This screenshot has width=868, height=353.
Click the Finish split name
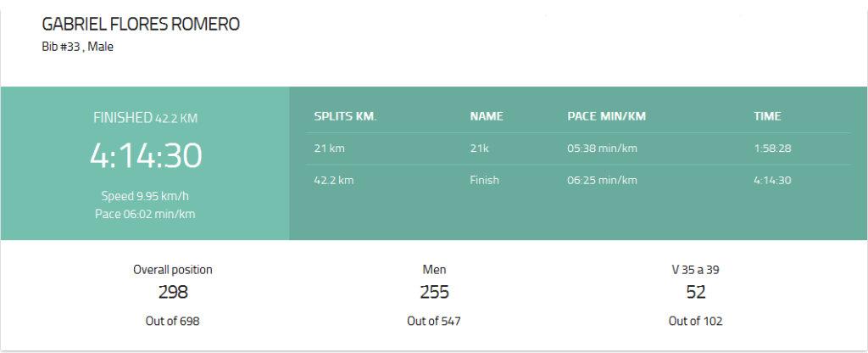point(484,180)
